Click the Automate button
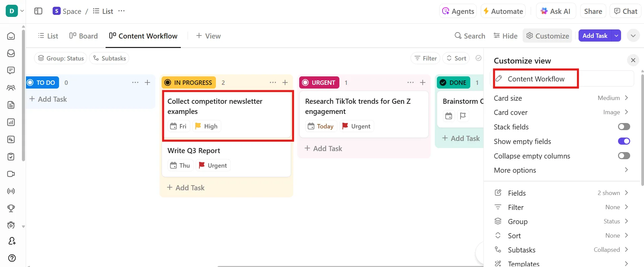 [503, 11]
